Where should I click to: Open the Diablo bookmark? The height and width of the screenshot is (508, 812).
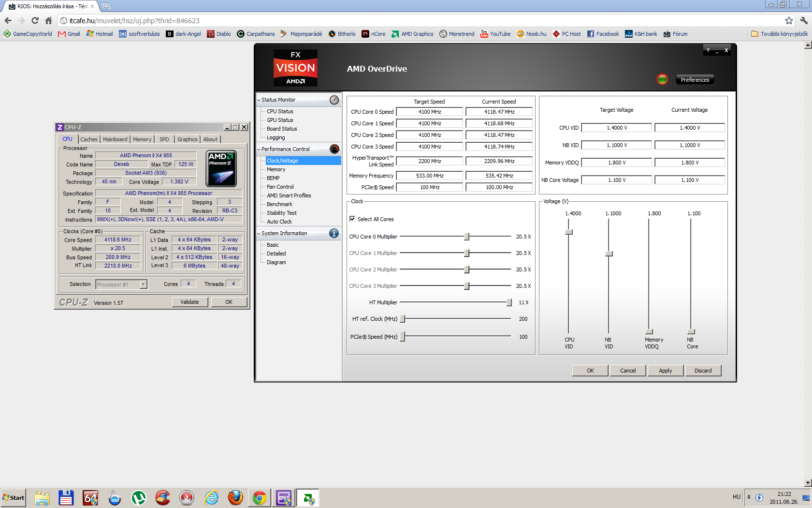coord(219,34)
